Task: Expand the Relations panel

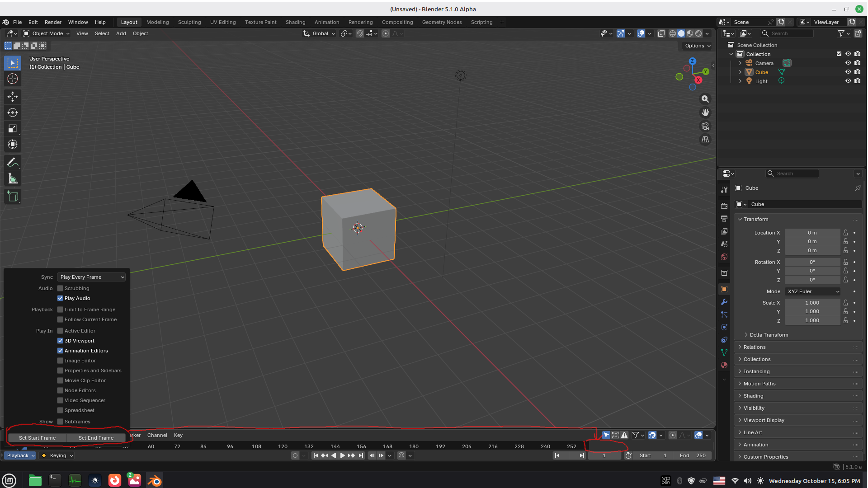Action: tap(754, 347)
